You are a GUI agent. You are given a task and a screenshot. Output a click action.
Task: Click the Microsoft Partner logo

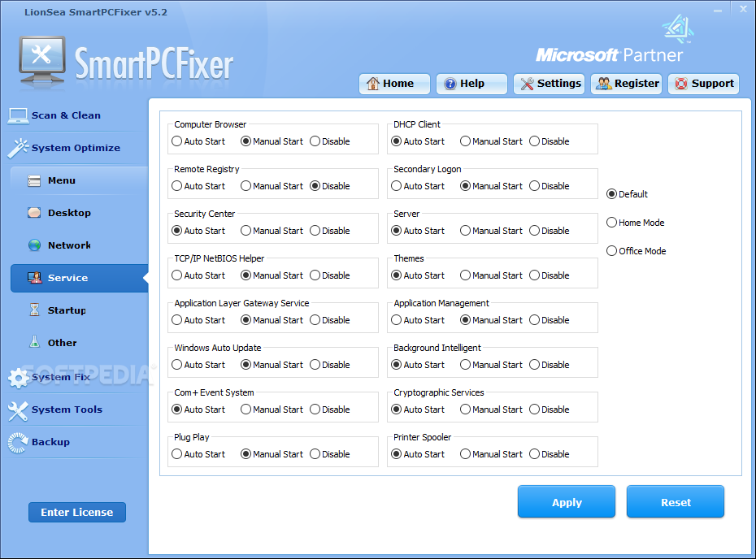tap(615, 40)
